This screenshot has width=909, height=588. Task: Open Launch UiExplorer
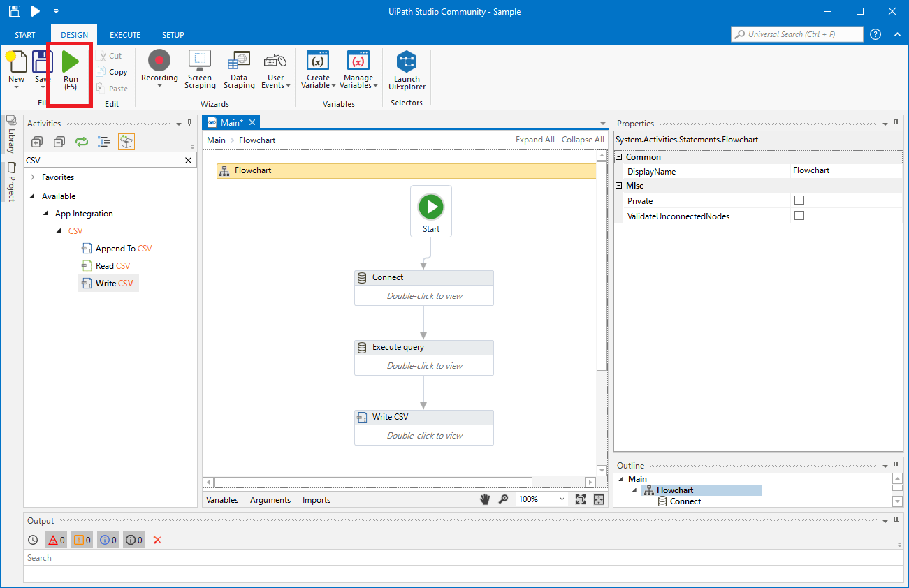406,68
